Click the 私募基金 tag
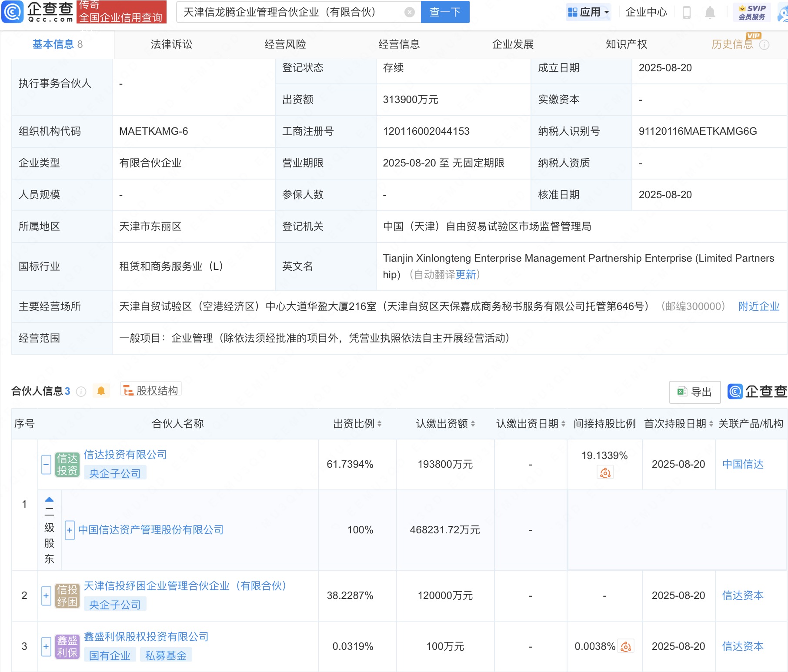The height and width of the screenshot is (672, 788). [x=166, y=655]
